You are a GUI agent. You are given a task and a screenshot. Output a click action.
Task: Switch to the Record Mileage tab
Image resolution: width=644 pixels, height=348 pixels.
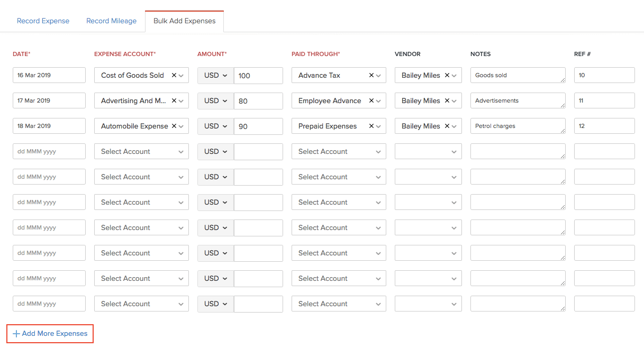[111, 21]
